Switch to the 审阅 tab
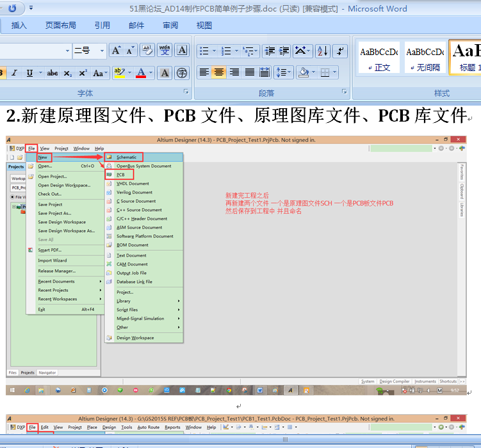The image size is (481, 448). pyautogui.click(x=170, y=25)
